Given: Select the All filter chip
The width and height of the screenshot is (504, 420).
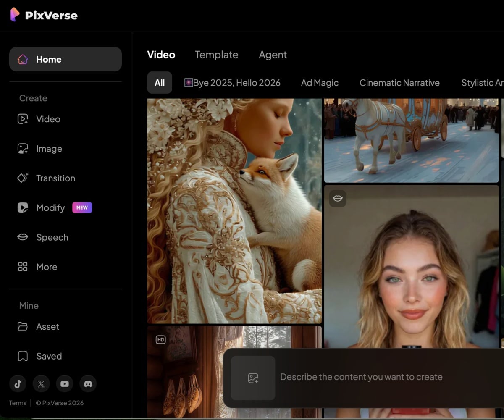Looking at the screenshot, I should click(x=160, y=83).
